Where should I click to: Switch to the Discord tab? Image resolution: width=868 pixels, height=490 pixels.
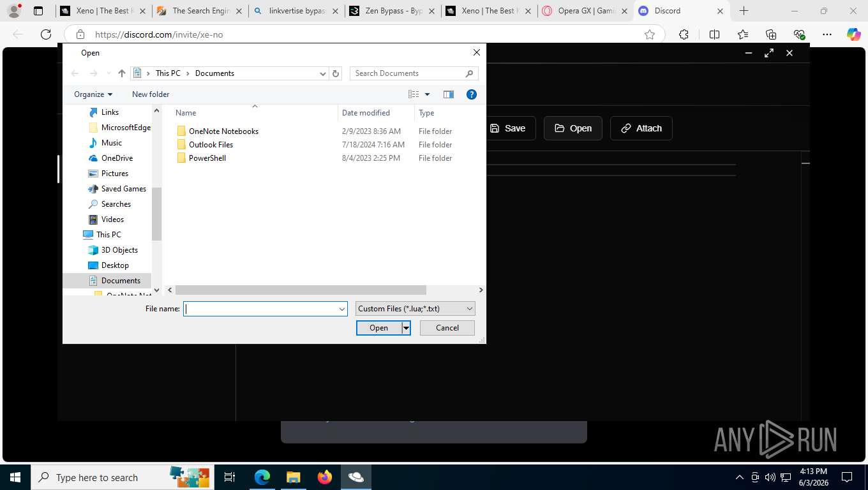click(682, 11)
